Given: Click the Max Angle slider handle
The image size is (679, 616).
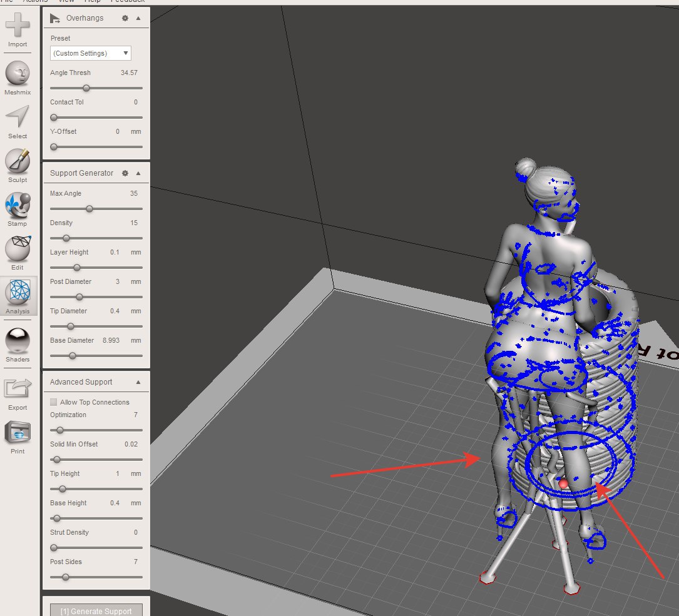Looking at the screenshot, I should point(89,209).
